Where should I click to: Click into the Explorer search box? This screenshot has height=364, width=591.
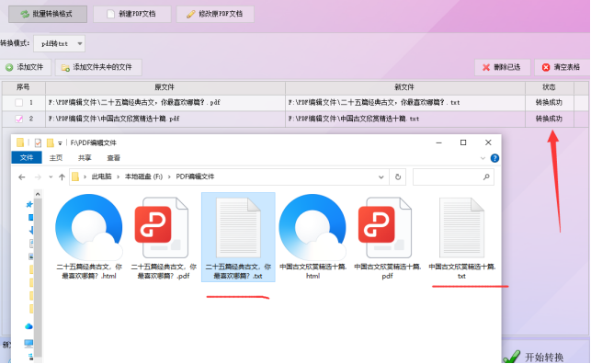tap(447, 177)
